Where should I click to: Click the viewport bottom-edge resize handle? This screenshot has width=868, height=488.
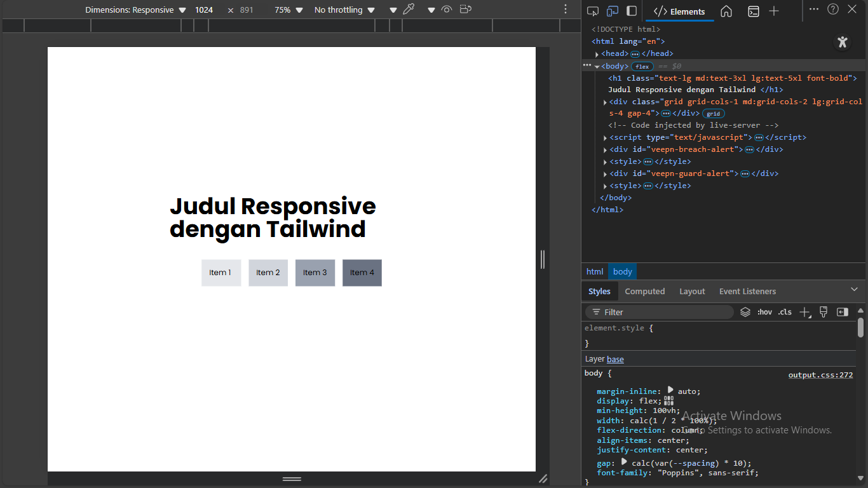coord(292,478)
